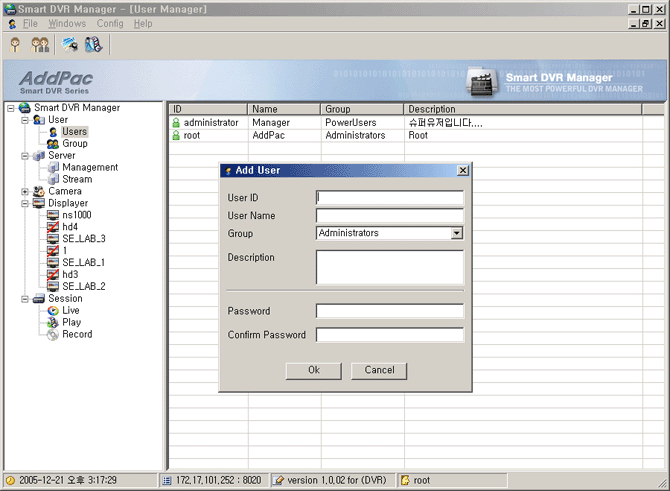Click the root row user icon
Viewport: 670px width, 491px height.
[176, 135]
